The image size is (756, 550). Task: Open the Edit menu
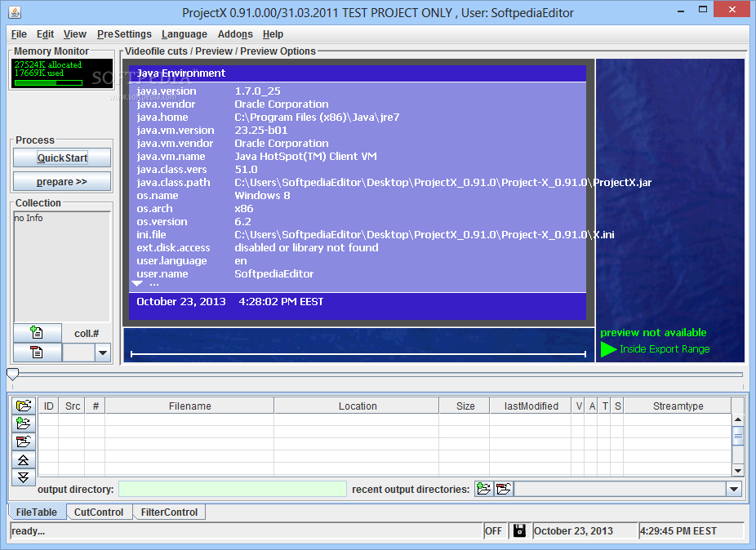[46, 34]
